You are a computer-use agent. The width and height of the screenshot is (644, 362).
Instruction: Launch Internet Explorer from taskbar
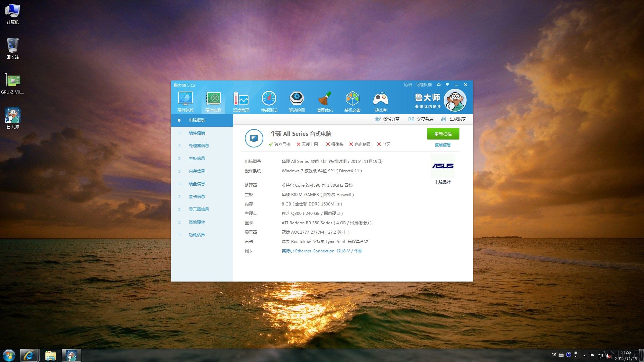[29, 355]
